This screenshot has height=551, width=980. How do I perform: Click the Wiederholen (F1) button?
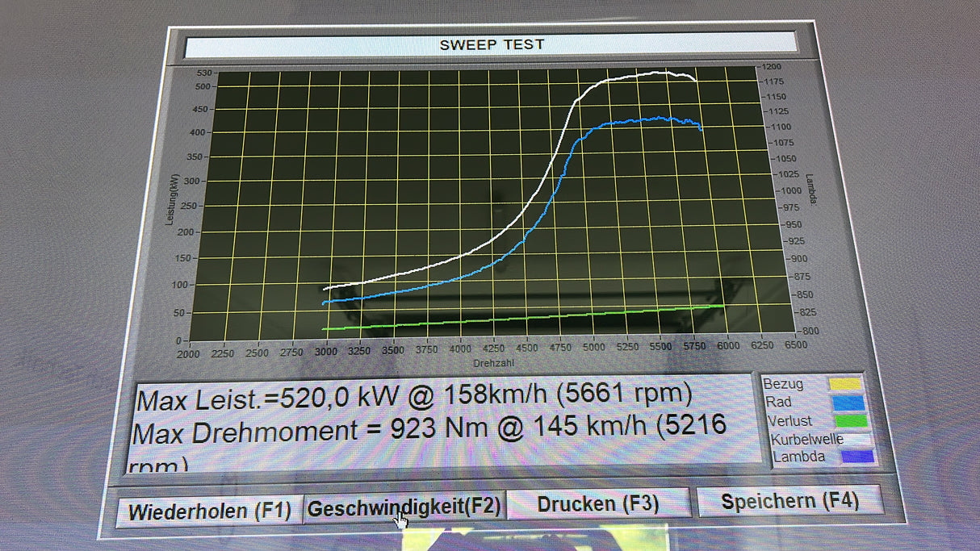tap(208, 511)
